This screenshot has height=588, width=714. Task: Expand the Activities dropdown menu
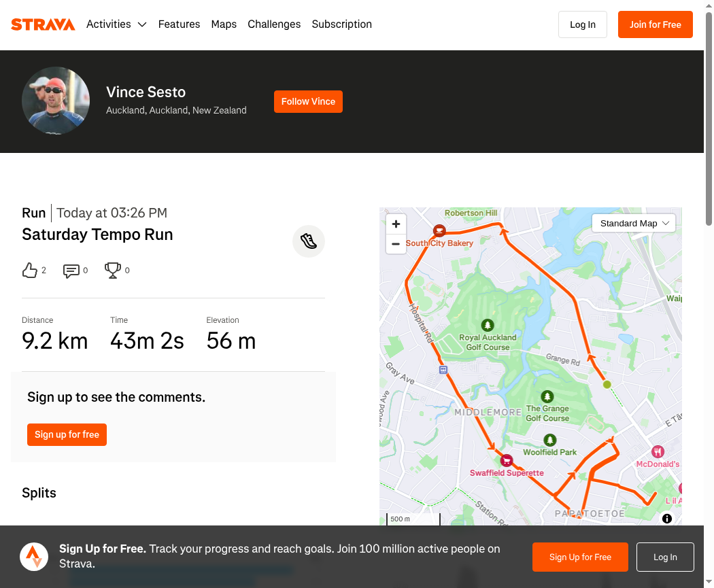(x=116, y=24)
